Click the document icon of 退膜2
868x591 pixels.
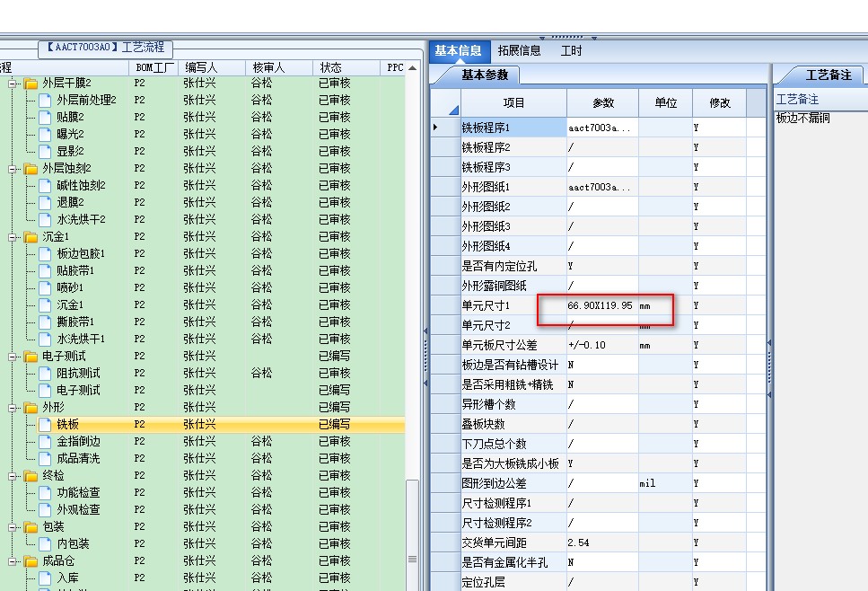point(46,203)
